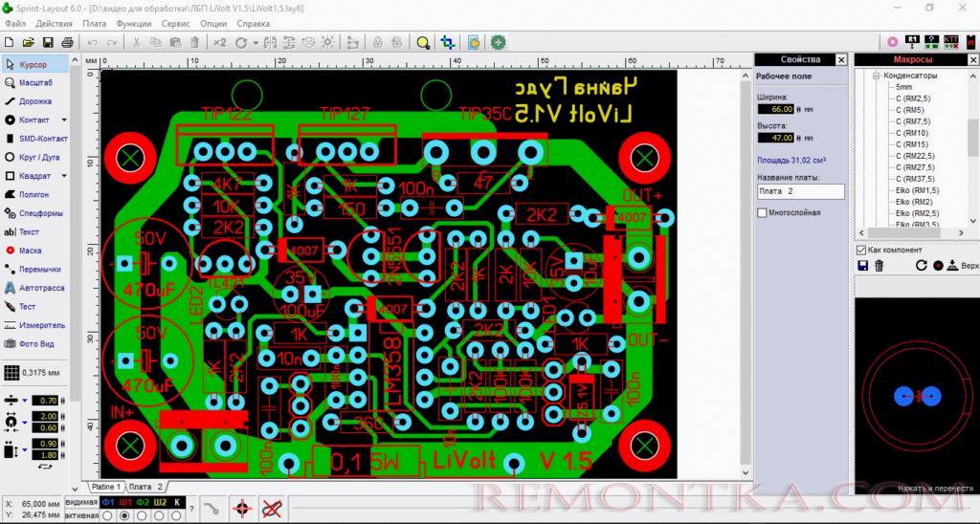Screen dimensions: 980x524
Task: Edit the Название платы input field
Action: 801,191
